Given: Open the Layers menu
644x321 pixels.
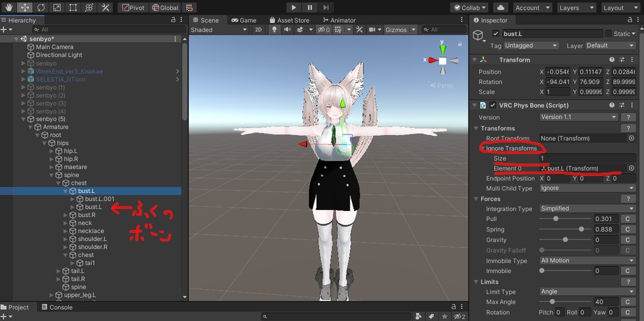Looking at the screenshot, I should (x=577, y=8).
